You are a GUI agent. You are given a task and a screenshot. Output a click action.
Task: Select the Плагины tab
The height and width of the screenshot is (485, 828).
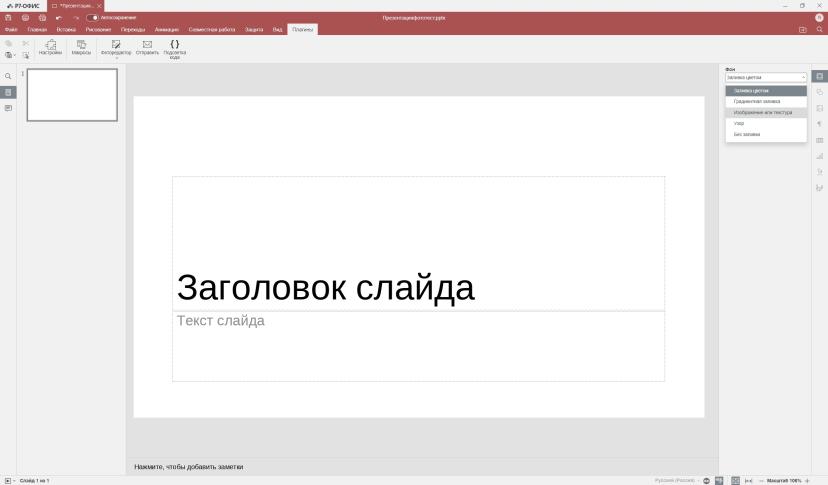tap(303, 30)
